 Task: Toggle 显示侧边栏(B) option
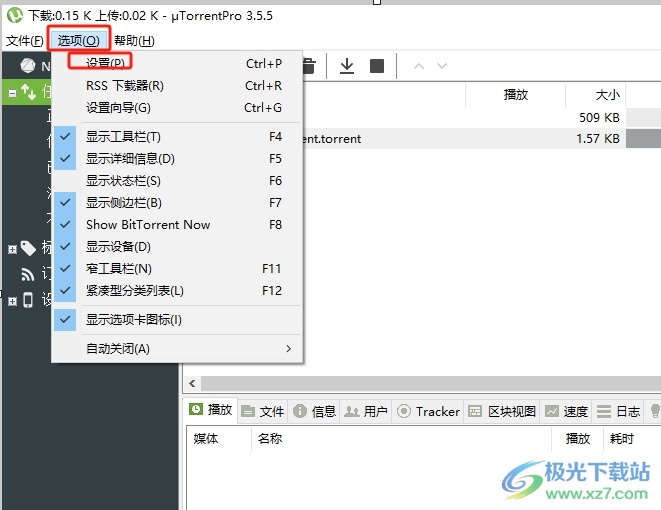176,202
